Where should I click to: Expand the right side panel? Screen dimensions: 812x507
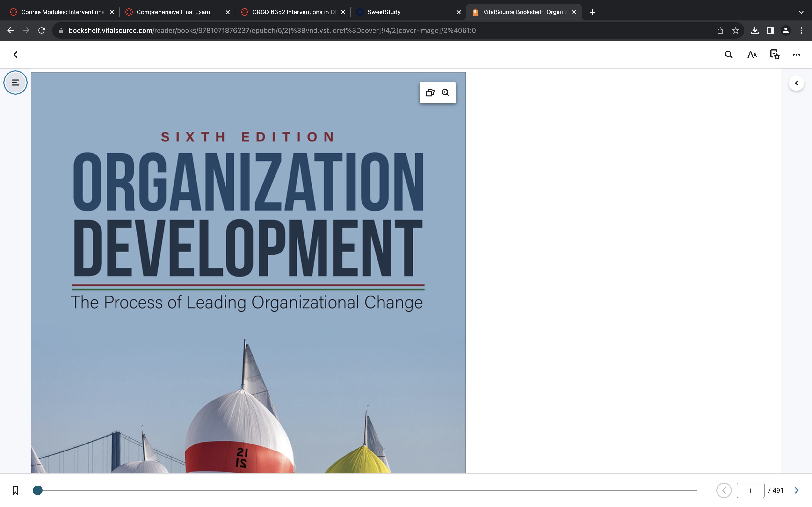[x=796, y=83]
